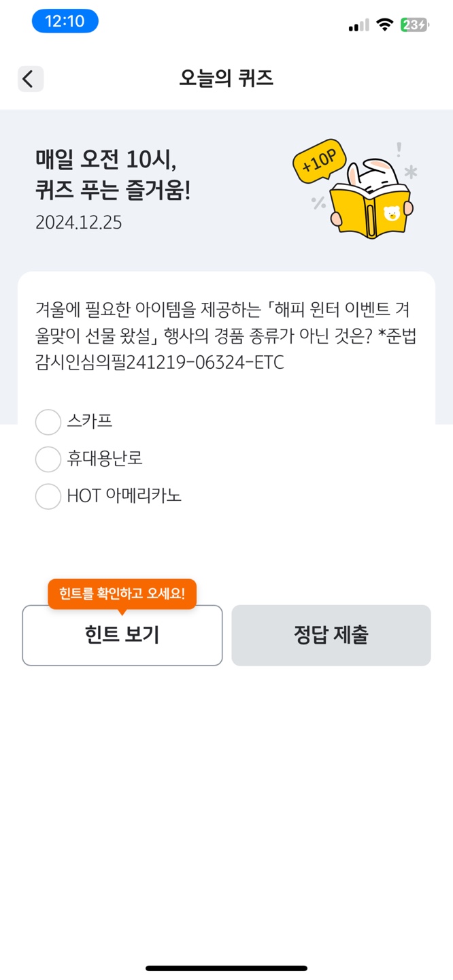Click the cellular signal bars icon

(x=358, y=26)
